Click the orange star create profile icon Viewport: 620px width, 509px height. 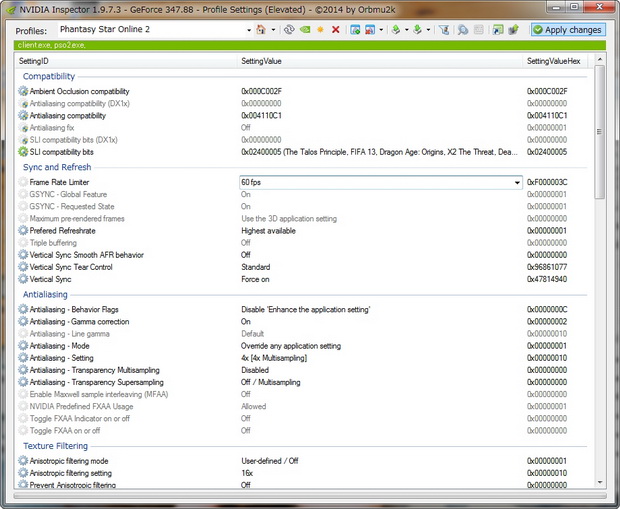[x=320, y=30]
